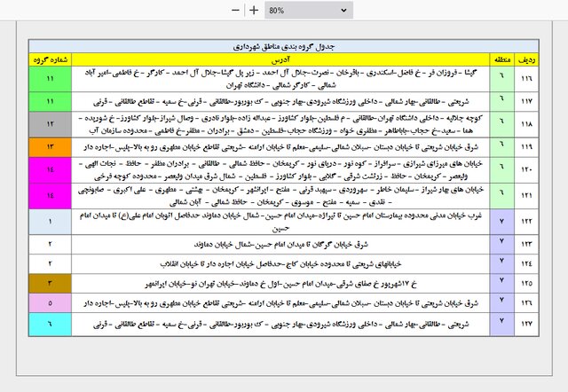The image size is (568, 392).
Task: Zoom out with the minus icon
Action: click(x=235, y=10)
